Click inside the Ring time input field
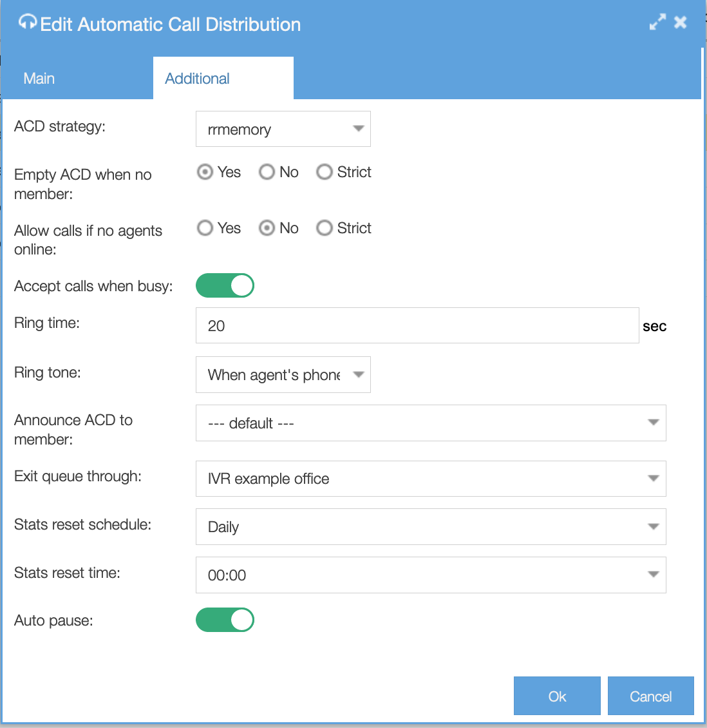This screenshot has height=728, width=707. pyautogui.click(x=417, y=325)
